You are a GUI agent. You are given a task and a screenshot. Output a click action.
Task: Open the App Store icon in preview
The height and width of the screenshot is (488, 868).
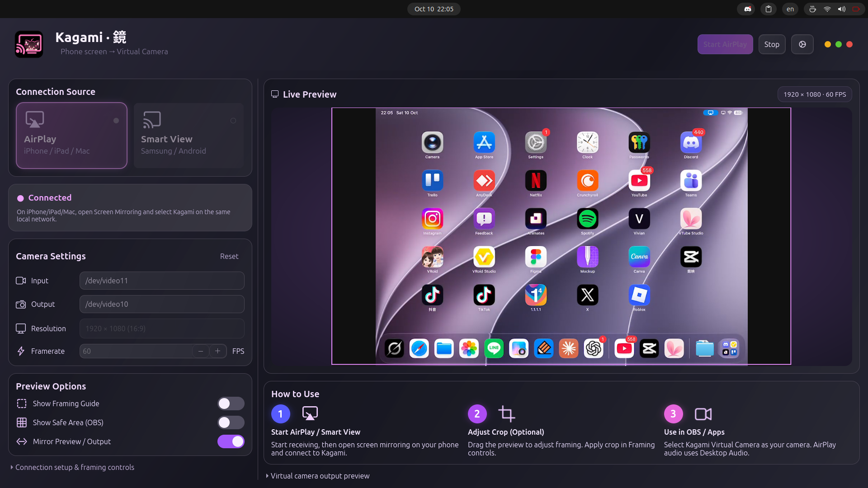[x=484, y=143]
